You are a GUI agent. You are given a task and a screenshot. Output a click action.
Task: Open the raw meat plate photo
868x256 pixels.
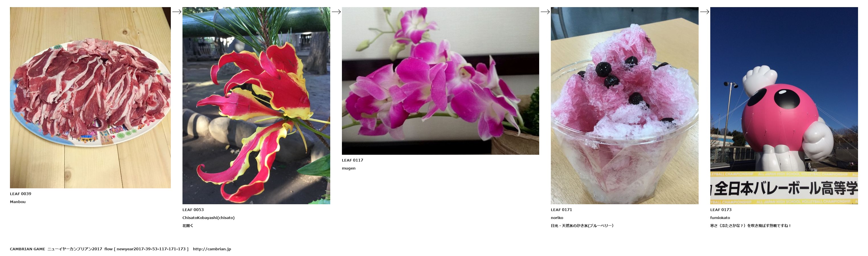point(90,98)
